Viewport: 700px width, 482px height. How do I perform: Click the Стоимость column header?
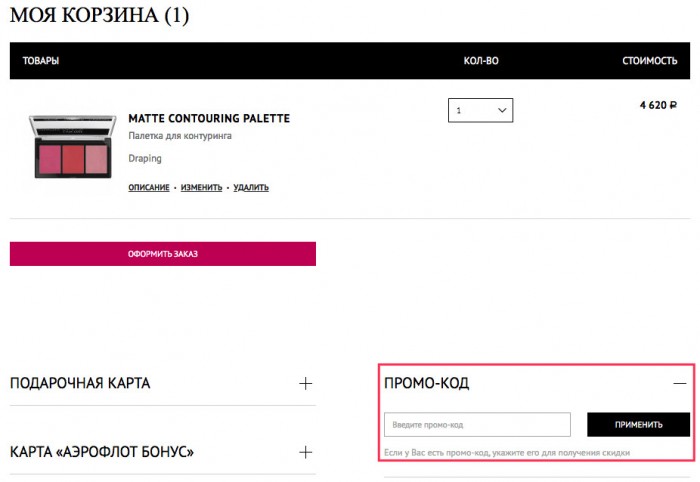tap(650, 61)
